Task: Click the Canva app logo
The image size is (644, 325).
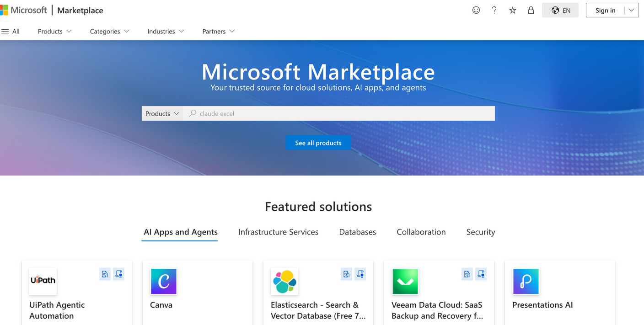Action: 163,281
